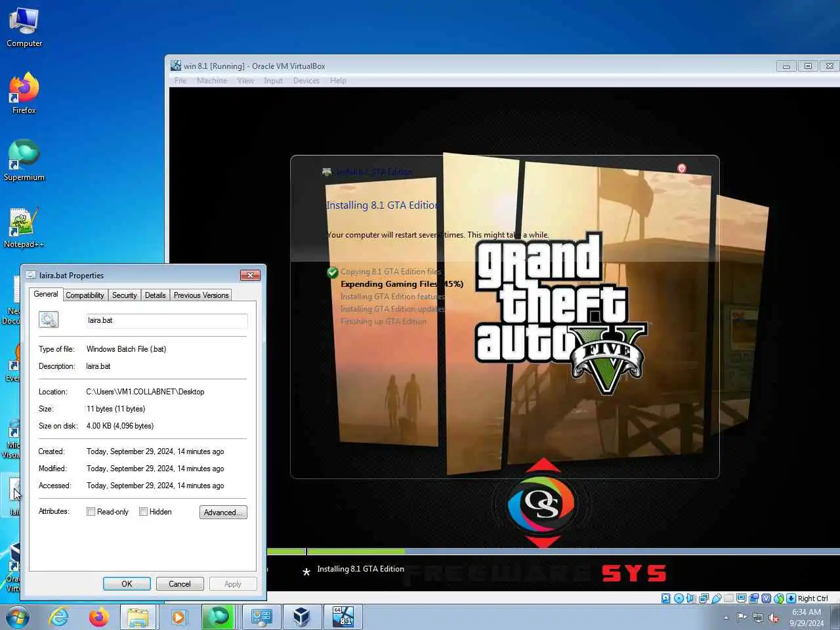The width and height of the screenshot is (840, 630).
Task: Open the Windows Start menu orb
Action: click(18, 617)
